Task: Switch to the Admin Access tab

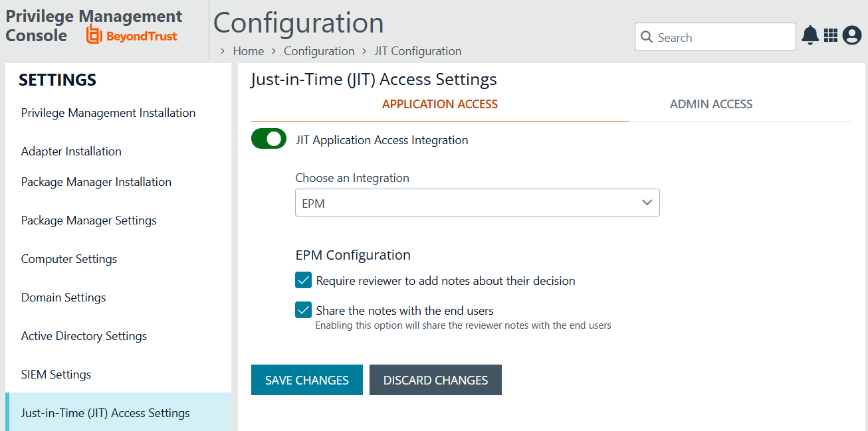Action: (x=711, y=104)
